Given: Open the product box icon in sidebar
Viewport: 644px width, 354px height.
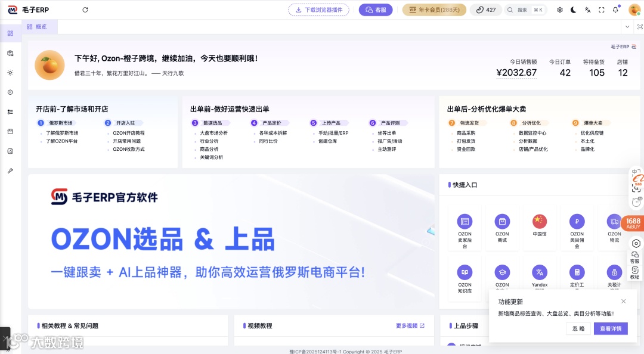Looking at the screenshot, I should point(10,53).
